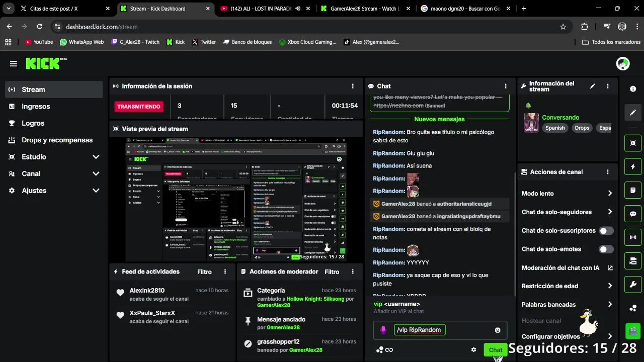
Task: Select Stream in the left sidebar
Action: pos(54,89)
